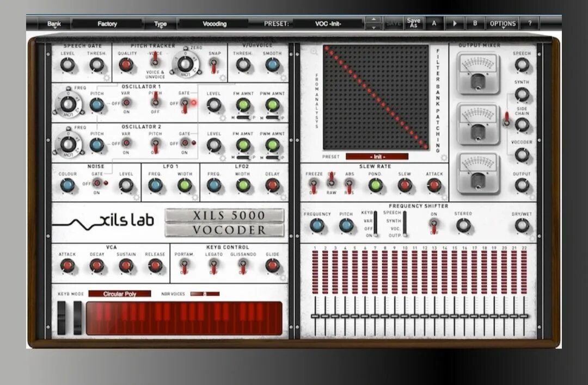Click the band 11 fader
The image size is (588, 385).
(414, 316)
